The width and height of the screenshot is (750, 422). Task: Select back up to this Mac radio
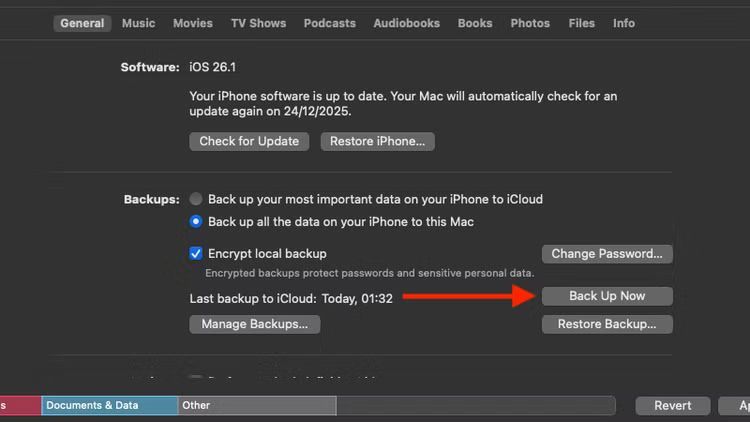point(196,221)
